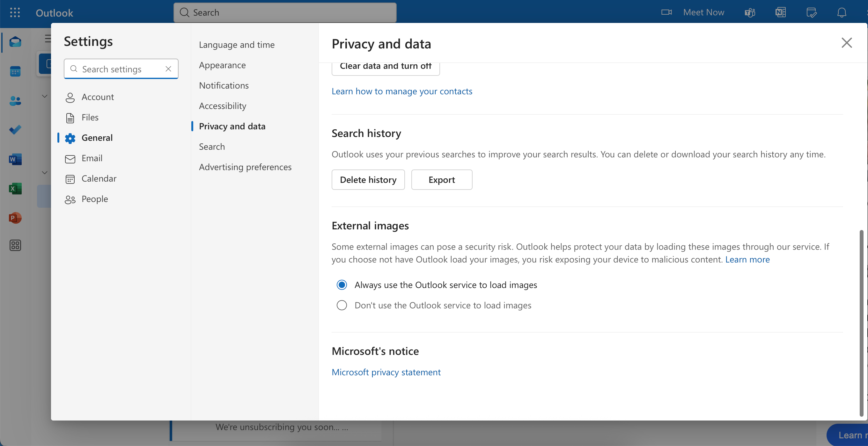868x446 pixels.
Task: Select Don't use the Outlook service radio
Action: tap(342, 305)
